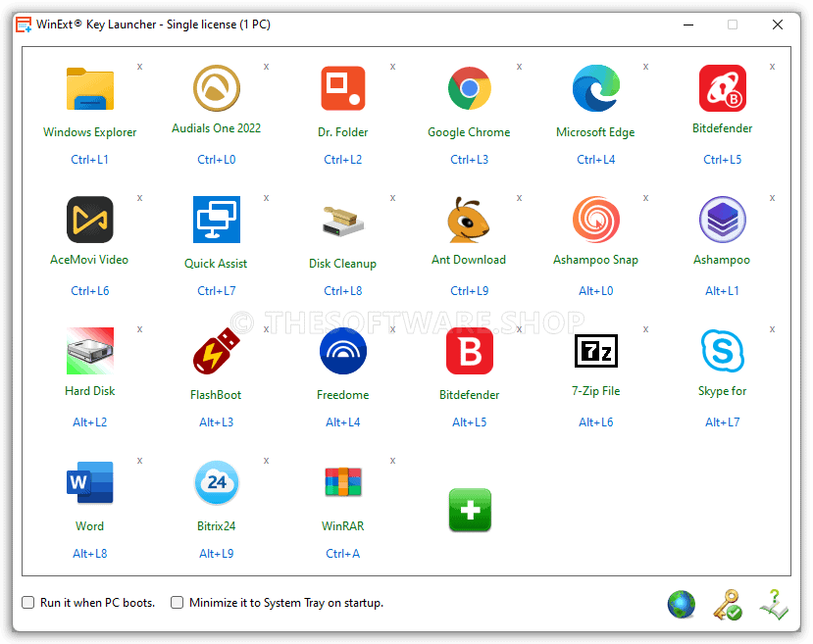Click the Disk Cleanup name label
The width and height of the screenshot is (813, 644).
coord(342,264)
